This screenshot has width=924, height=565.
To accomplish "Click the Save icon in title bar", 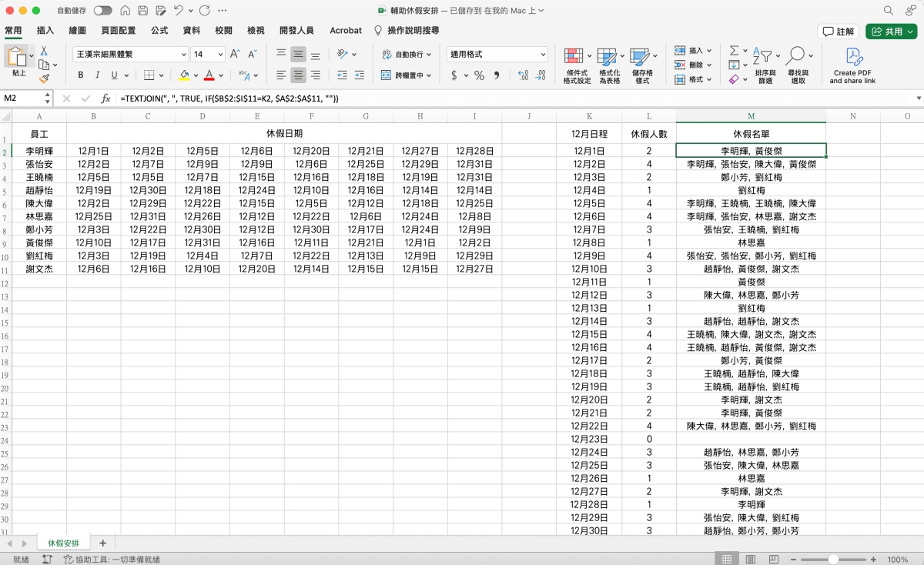I will 142,11.
